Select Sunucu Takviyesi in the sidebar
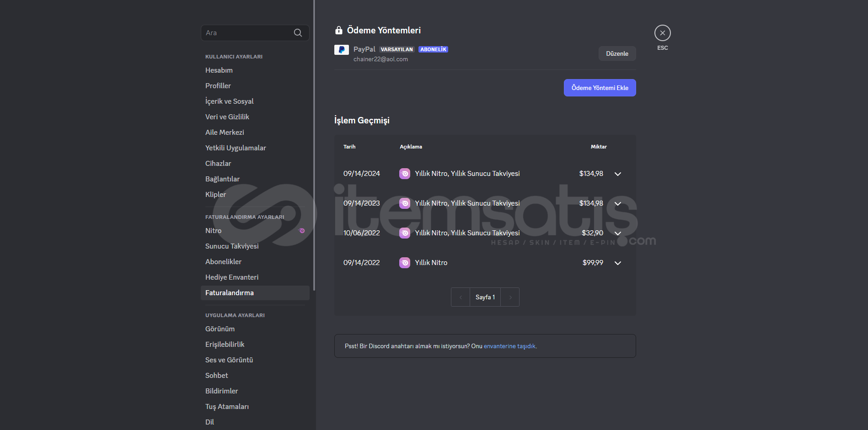Viewport: 868px width, 430px height. [x=232, y=246]
